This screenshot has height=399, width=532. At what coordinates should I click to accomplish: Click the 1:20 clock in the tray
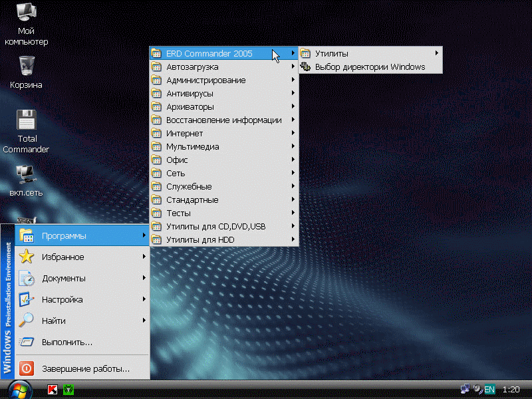[x=511, y=390]
